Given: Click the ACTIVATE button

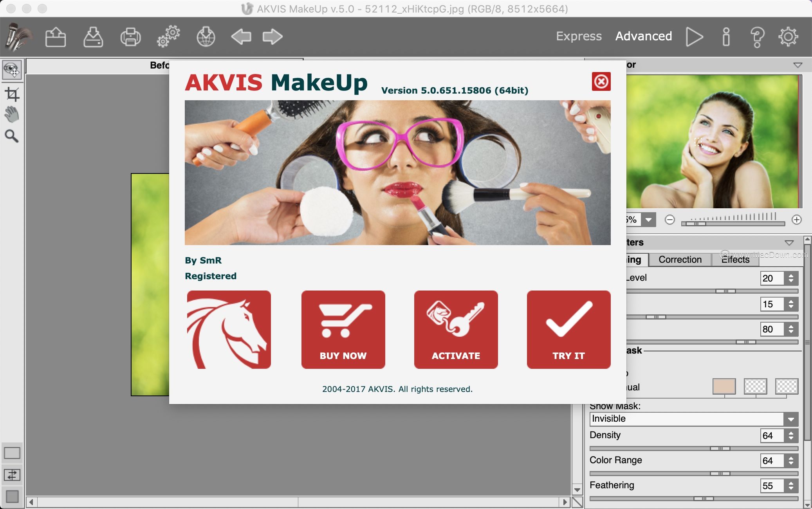Looking at the screenshot, I should [x=456, y=329].
